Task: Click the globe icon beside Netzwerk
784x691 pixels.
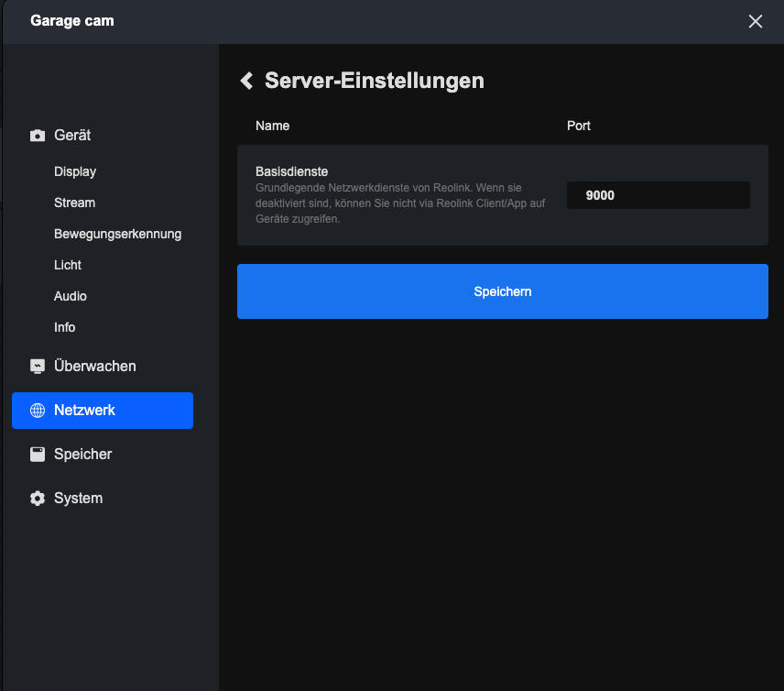Action: tap(38, 411)
